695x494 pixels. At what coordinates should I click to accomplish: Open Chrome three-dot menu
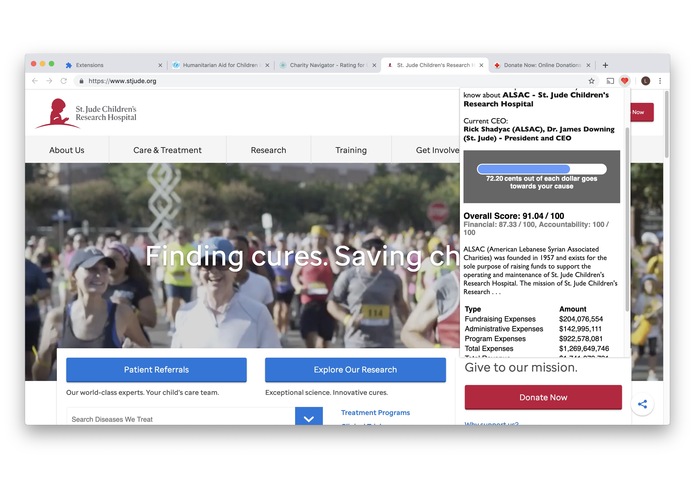tap(660, 81)
